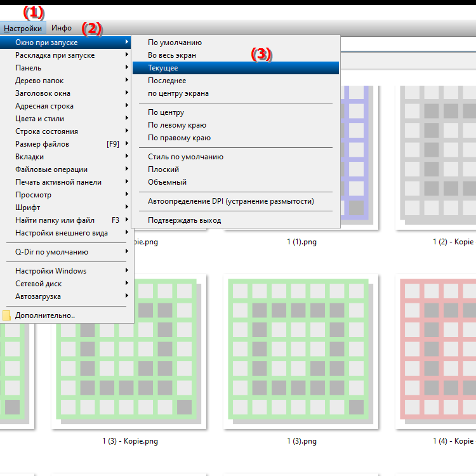Choose По умолчанию startup window option
Image resolution: width=476 pixels, height=476 pixels.
pyautogui.click(x=235, y=43)
